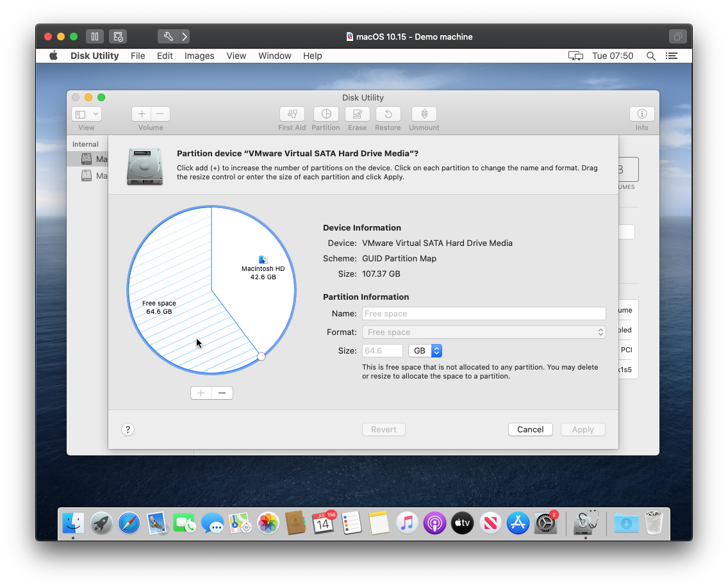The image size is (728, 588).
Task: Open VMware settings wrench button
Action: pos(169,37)
